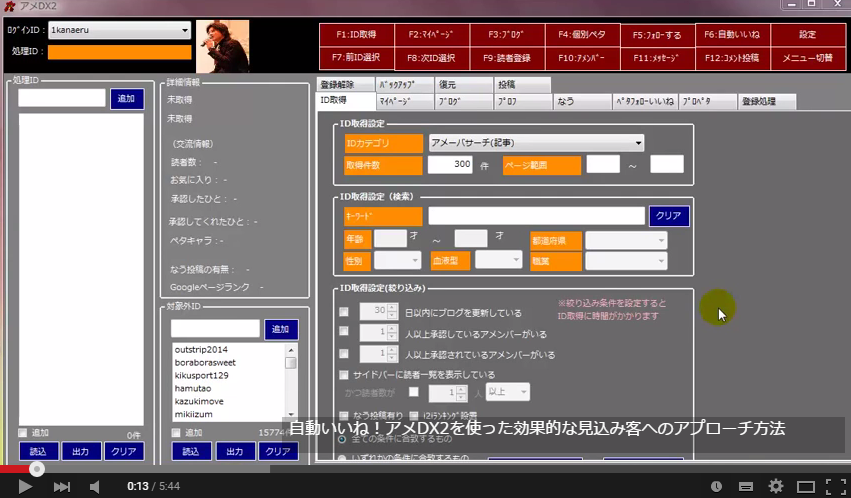Play the video
Image resolution: width=851 pixels, height=498 pixels.
pos(25,486)
